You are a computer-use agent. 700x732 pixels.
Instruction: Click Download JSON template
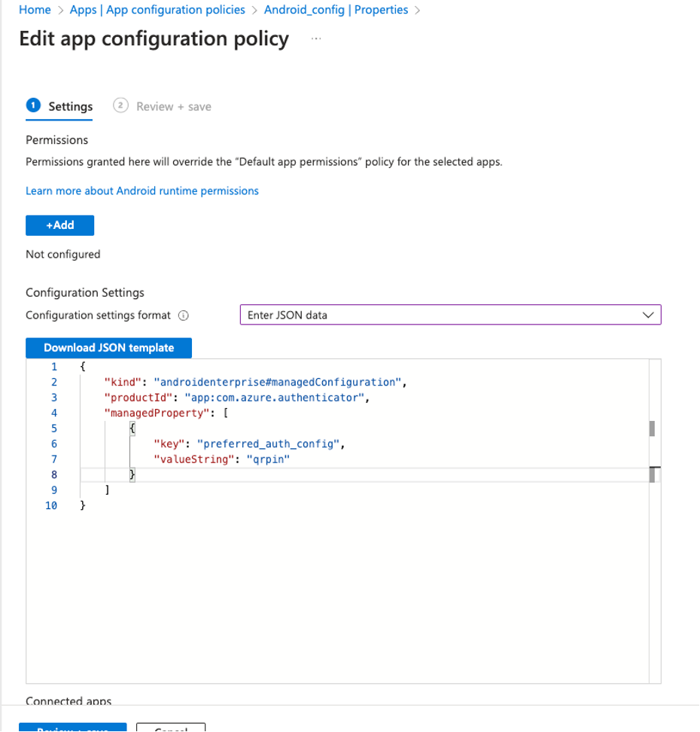coord(109,347)
